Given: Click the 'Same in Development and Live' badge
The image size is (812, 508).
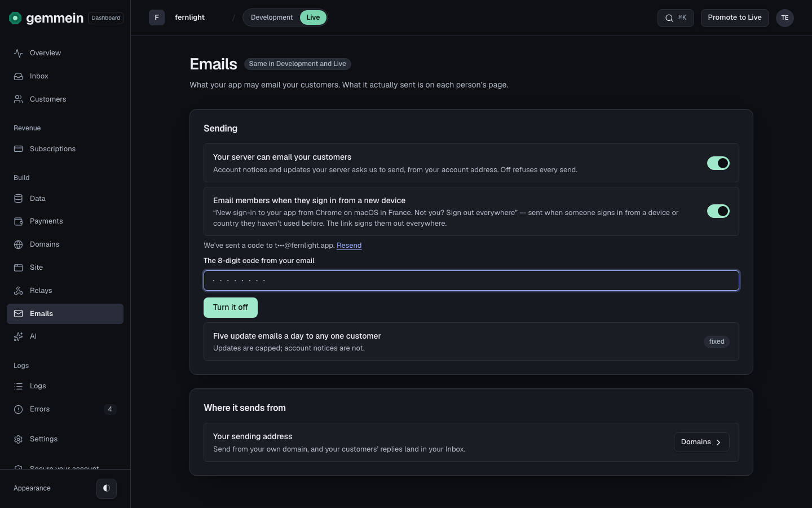Looking at the screenshot, I should (x=298, y=64).
